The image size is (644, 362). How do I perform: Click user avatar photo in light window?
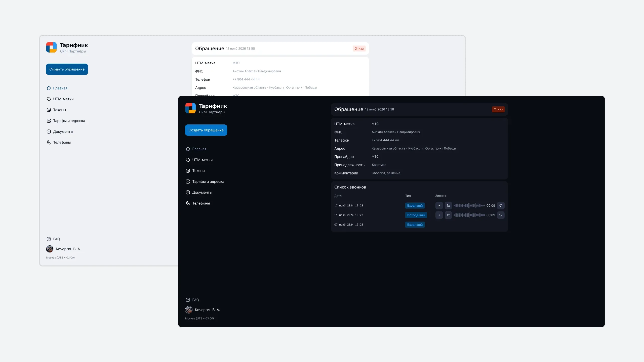point(50,249)
